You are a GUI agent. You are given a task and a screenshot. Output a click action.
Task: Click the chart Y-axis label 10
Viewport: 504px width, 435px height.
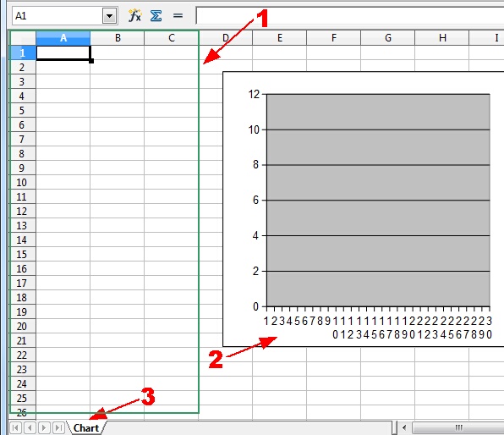click(254, 129)
